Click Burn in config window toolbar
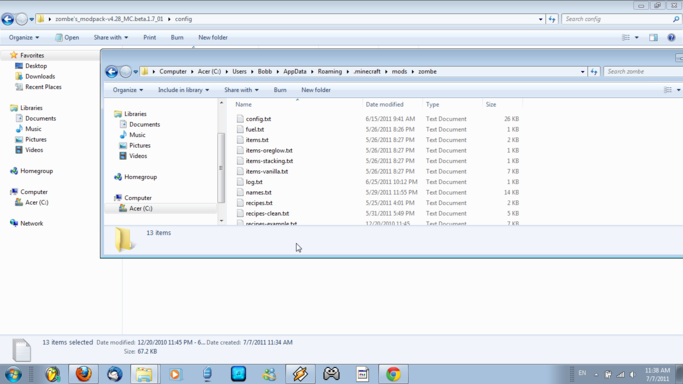 [x=177, y=37]
